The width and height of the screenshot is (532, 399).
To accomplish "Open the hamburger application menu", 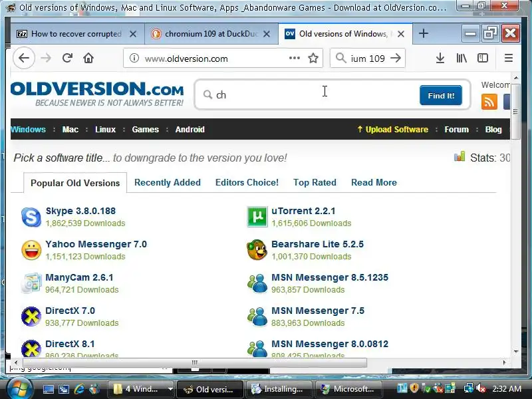I will pyautogui.click(x=508, y=59).
